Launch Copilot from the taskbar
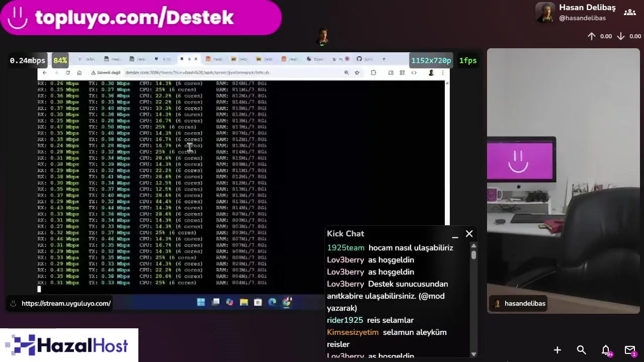Image resolution: width=644 pixels, height=362 pixels. (230, 302)
